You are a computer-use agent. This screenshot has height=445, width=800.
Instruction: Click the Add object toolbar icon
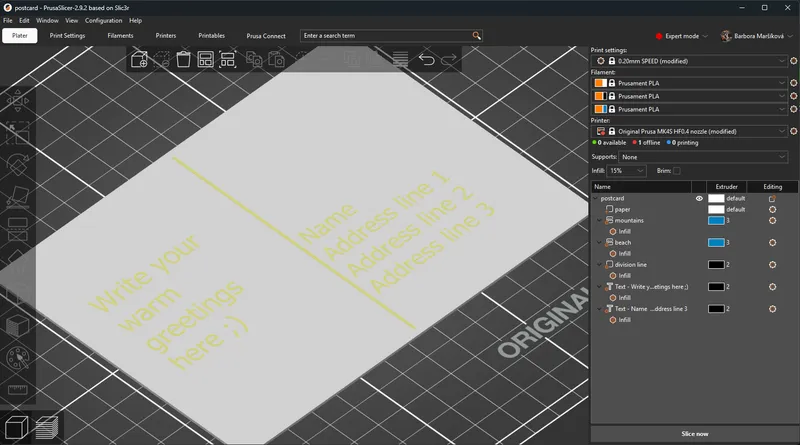[139, 60]
